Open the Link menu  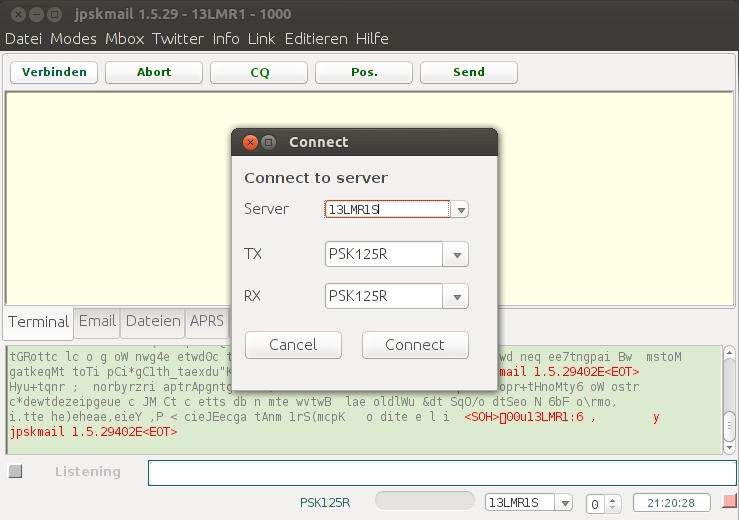point(261,39)
